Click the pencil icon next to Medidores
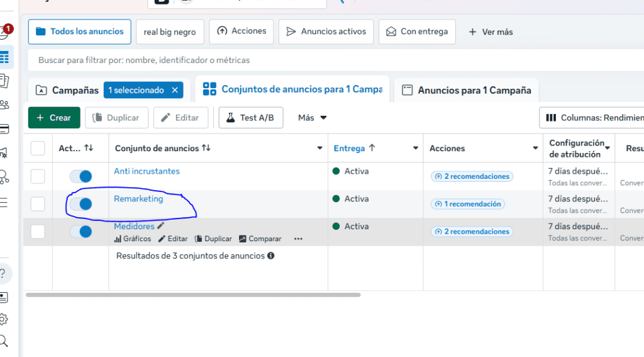644x357 pixels. (160, 225)
